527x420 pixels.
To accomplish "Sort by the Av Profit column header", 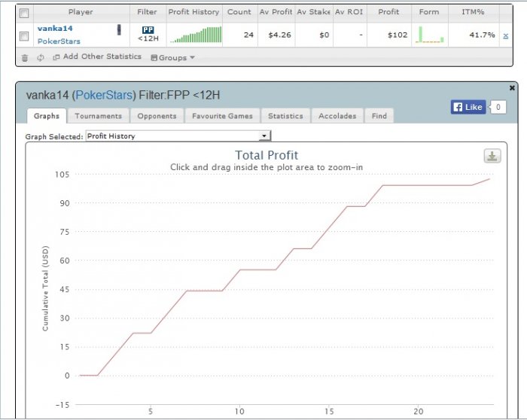I will click(276, 12).
